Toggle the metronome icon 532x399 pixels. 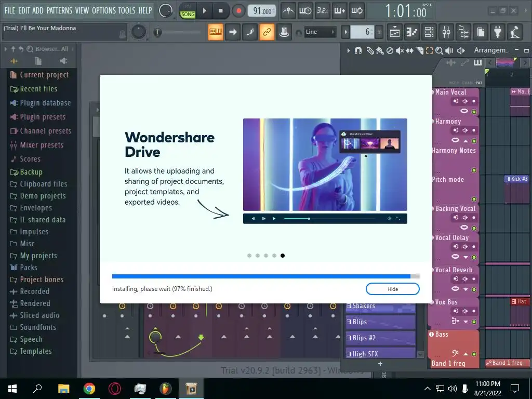[x=288, y=11]
